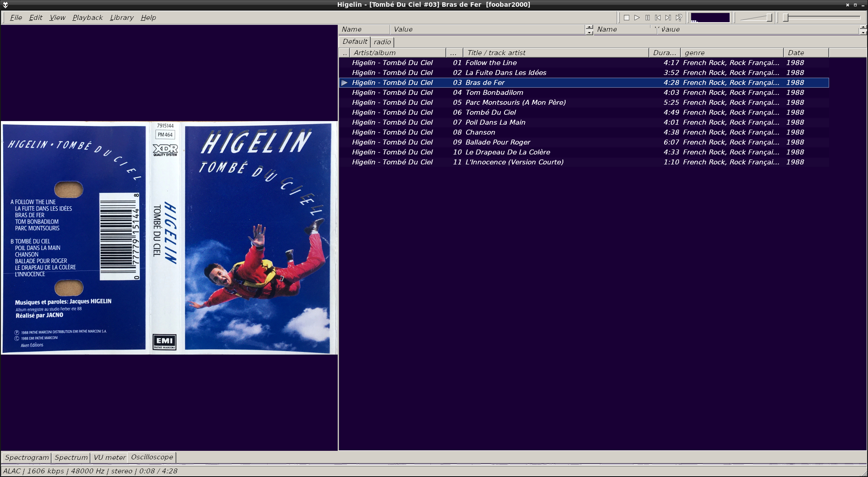Click the seekbar slider
Viewport: 868px width, 477px height.
pyautogui.click(x=822, y=18)
